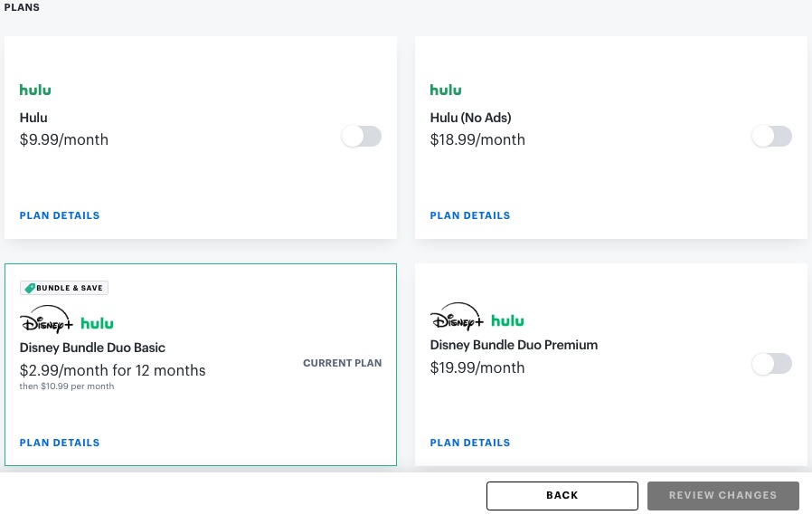
Task: Click the 'Hulu (No Ads)' plan name
Action: point(470,118)
